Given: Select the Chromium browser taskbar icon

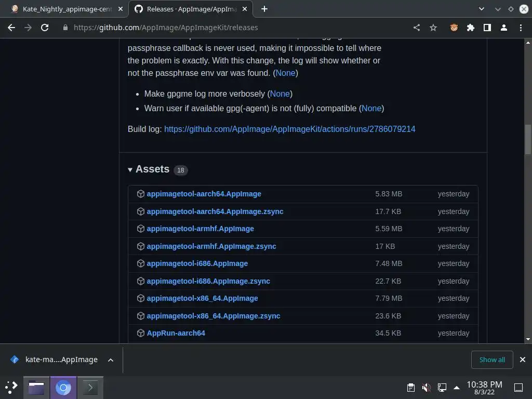Looking at the screenshot, I should pos(63,388).
